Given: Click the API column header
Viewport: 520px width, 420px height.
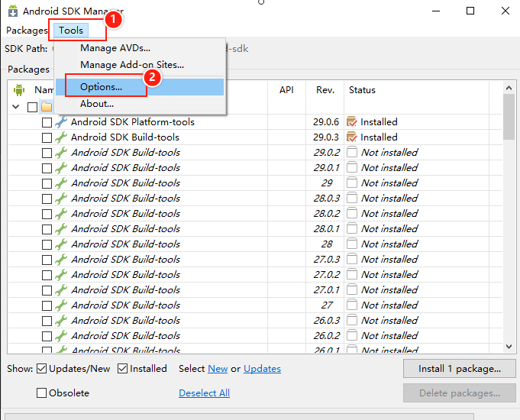Looking at the screenshot, I should click(286, 90).
